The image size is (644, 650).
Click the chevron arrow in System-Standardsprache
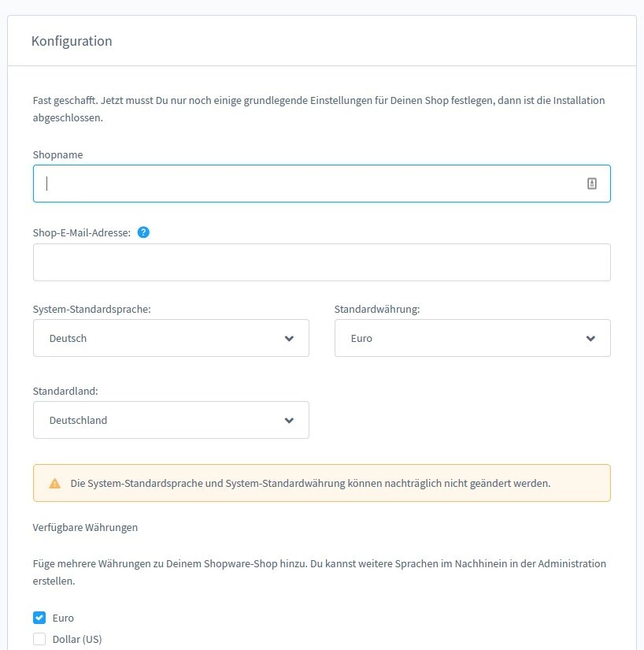coord(289,338)
